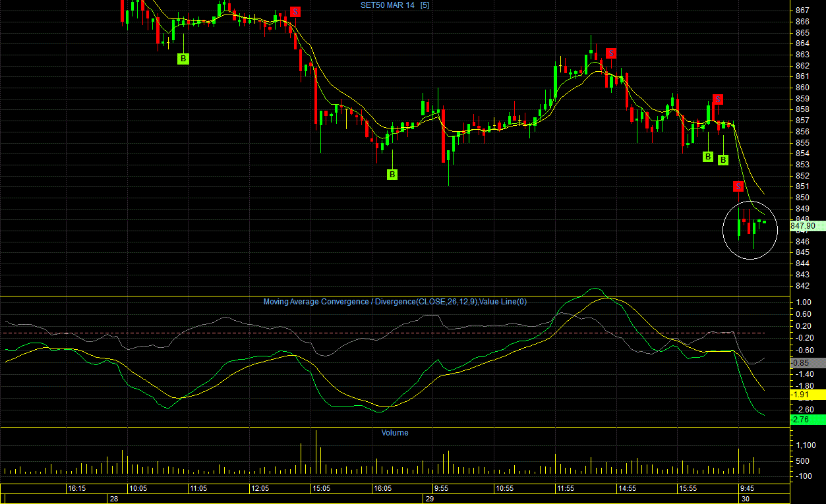The height and width of the screenshot is (504, 826).
Task: Click the red S sell marker near 867
Action: click(295, 11)
